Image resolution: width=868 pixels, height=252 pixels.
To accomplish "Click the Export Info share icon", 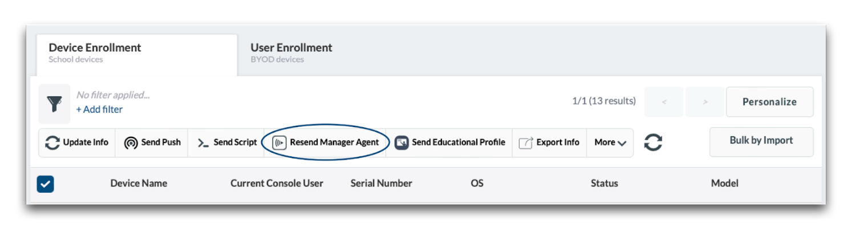I will tap(525, 143).
